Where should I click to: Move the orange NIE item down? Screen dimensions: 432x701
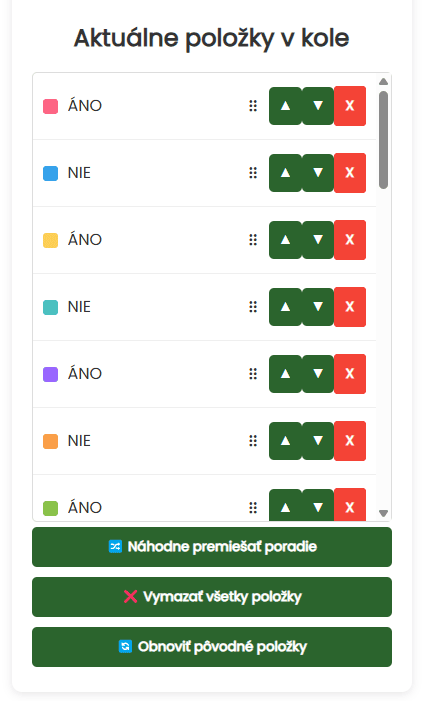318,441
